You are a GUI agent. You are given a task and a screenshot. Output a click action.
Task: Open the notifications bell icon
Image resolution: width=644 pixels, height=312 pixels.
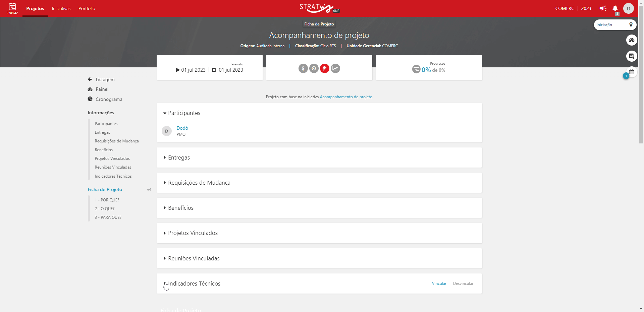pos(615,8)
